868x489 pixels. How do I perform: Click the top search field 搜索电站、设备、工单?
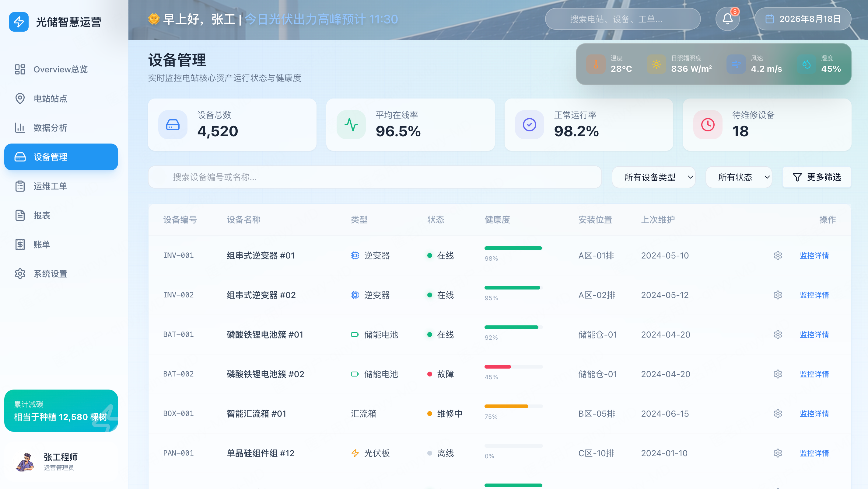pyautogui.click(x=623, y=19)
